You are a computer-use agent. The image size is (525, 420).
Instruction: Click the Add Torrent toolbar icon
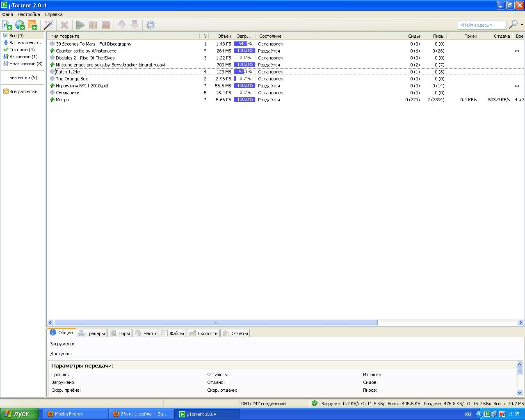click(7, 25)
